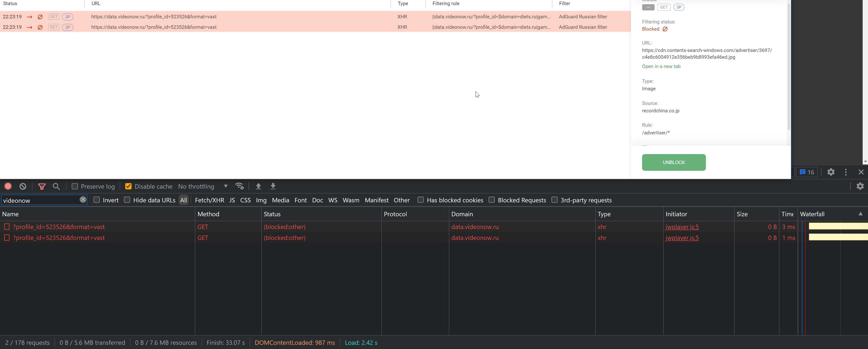Toggle the network filter funnel icon
Screen dimensions: 868x349
point(42,186)
